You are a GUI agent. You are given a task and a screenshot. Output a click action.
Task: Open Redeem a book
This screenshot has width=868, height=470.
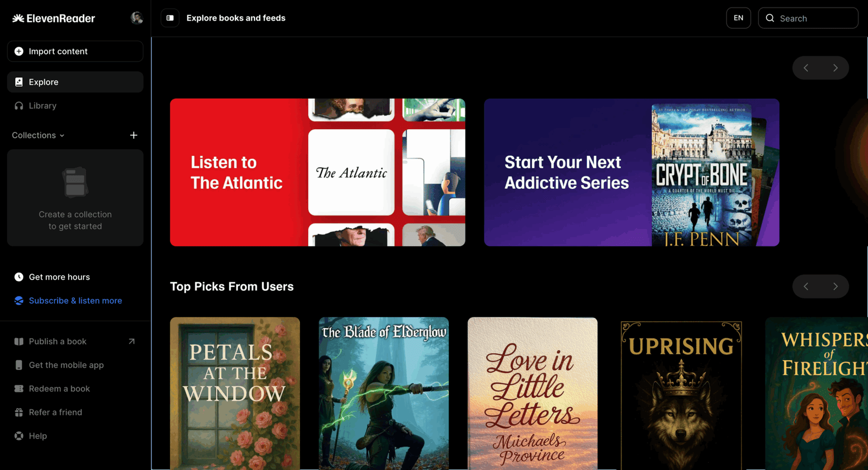(x=59, y=389)
